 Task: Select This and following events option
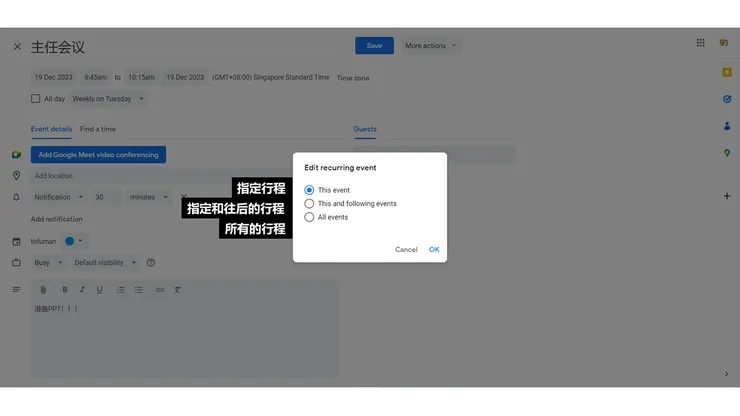[309, 204]
